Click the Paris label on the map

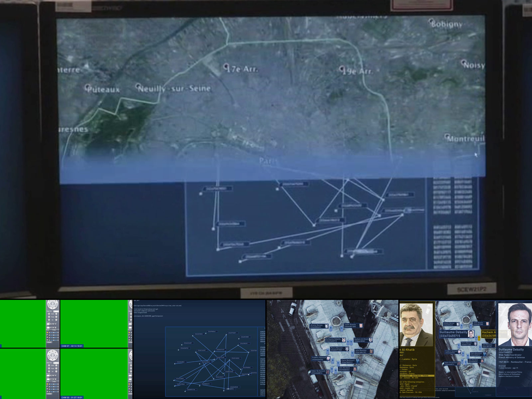click(268, 161)
